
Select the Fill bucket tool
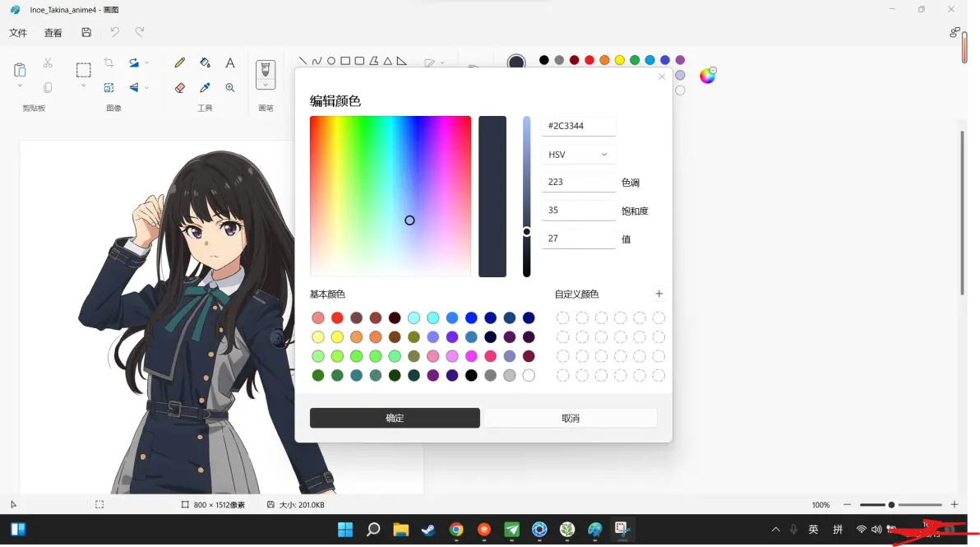click(x=205, y=63)
